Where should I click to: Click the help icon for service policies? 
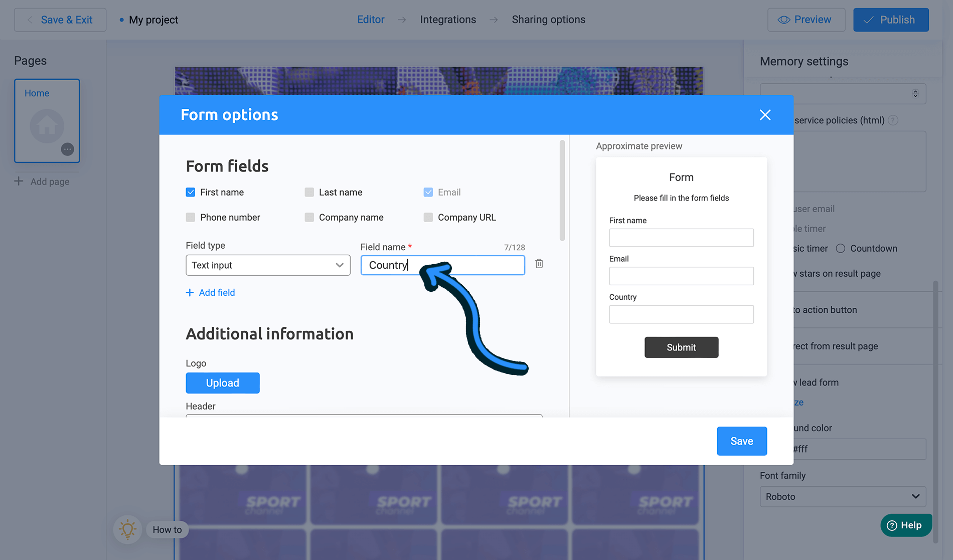click(x=893, y=120)
